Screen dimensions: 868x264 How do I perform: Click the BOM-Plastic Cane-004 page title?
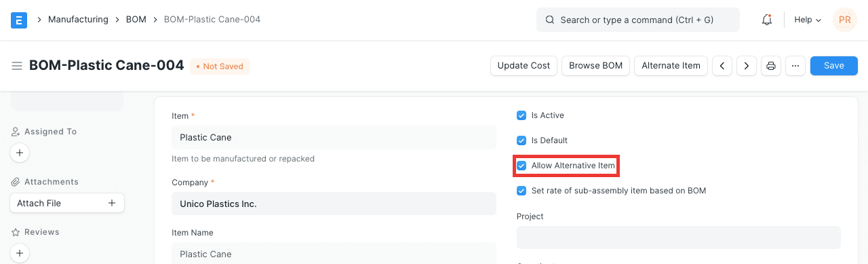click(106, 66)
